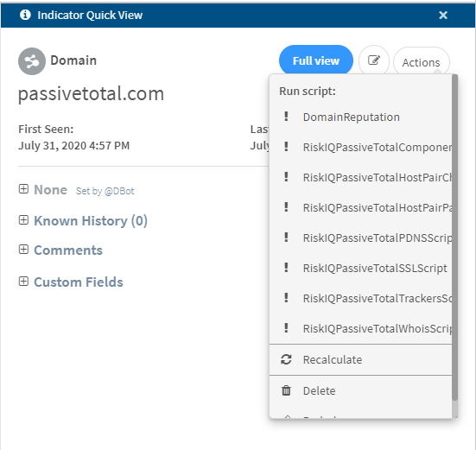This screenshot has width=476, height=450.
Task: Click exclamation icon beside RiskIQPassiveTotalPDNSScript
Action: coord(286,237)
